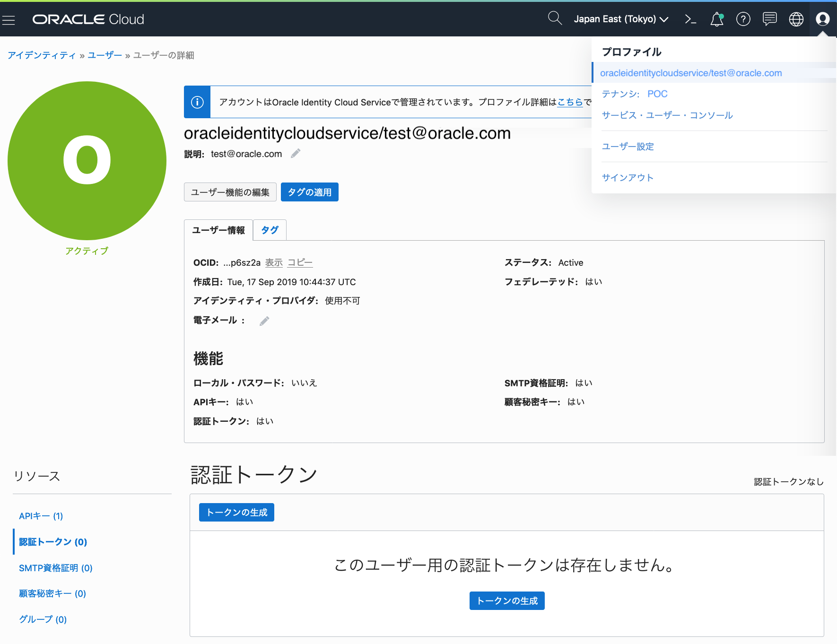Image resolution: width=837 pixels, height=644 pixels.
Task: Edit the email with pencil icon
Action: pyautogui.click(x=264, y=321)
